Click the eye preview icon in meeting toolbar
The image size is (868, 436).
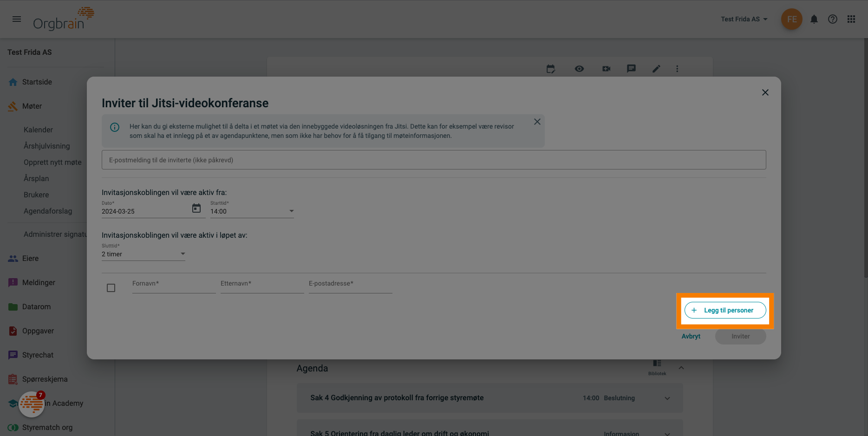(579, 69)
